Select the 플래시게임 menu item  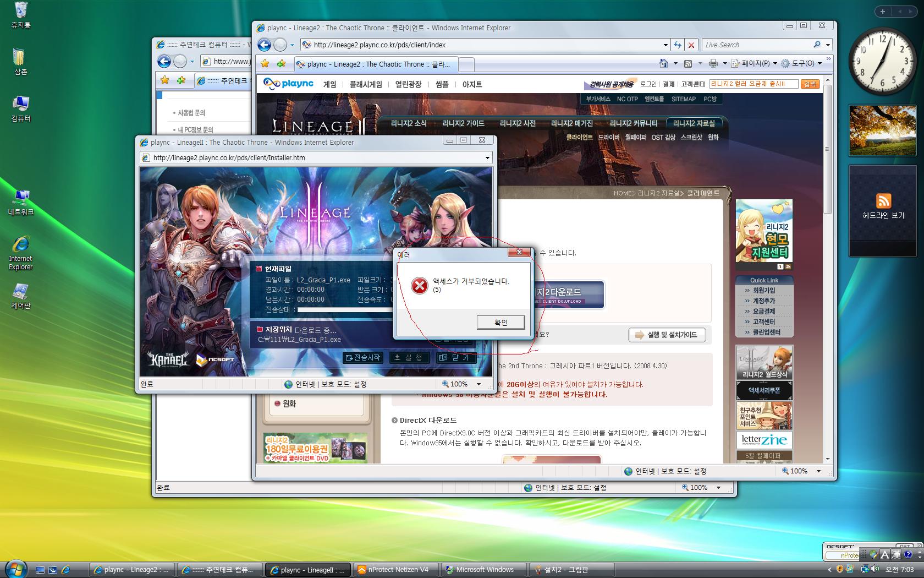(366, 84)
